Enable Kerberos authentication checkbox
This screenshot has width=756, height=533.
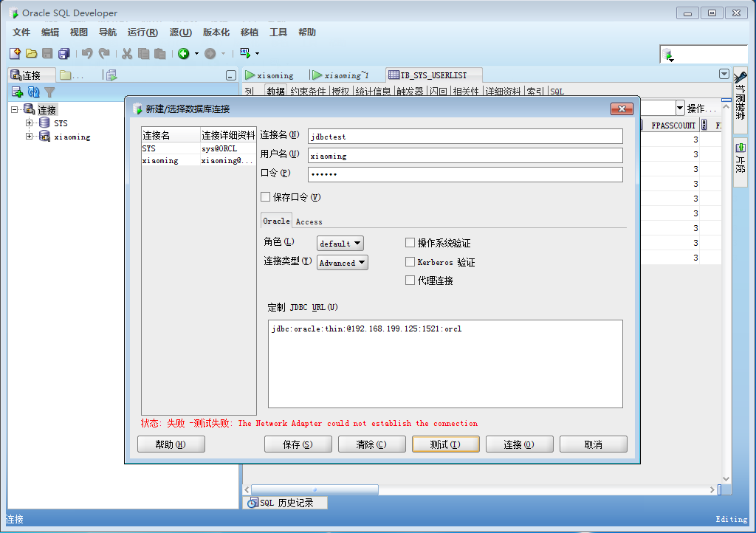click(410, 261)
